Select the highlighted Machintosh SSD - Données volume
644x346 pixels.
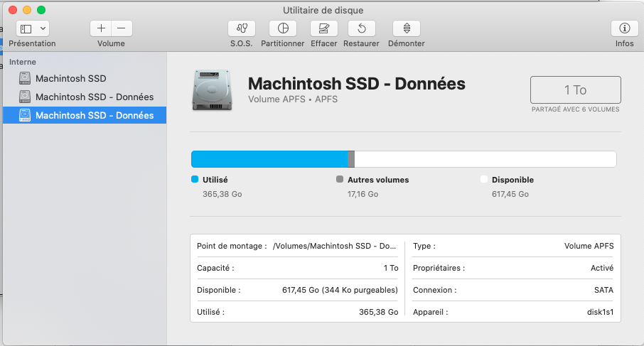[x=94, y=115]
